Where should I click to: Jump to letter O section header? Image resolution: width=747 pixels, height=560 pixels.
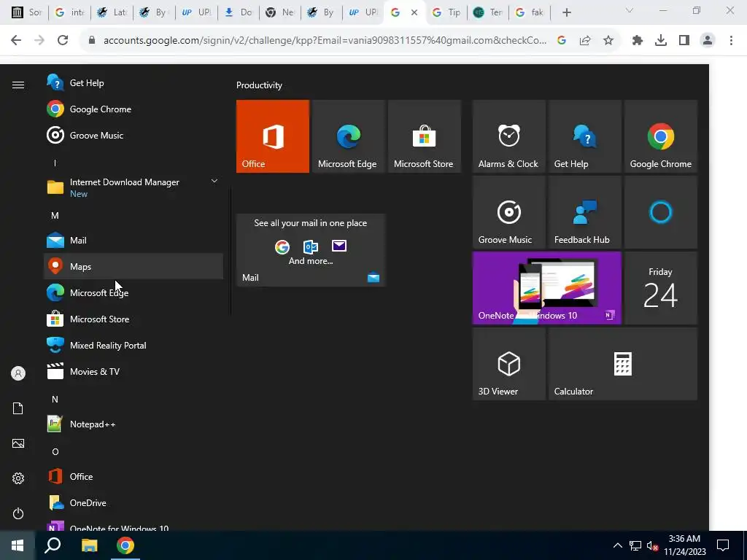55,452
